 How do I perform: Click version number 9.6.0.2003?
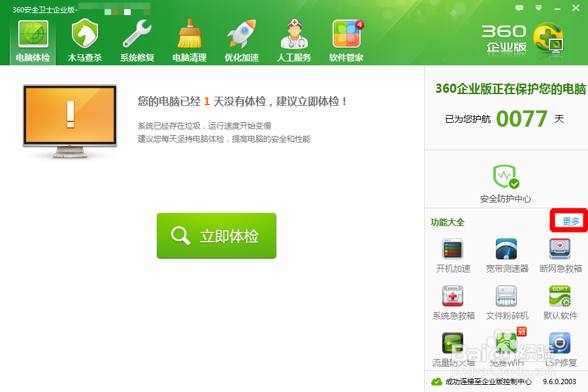click(x=559, y=382)
